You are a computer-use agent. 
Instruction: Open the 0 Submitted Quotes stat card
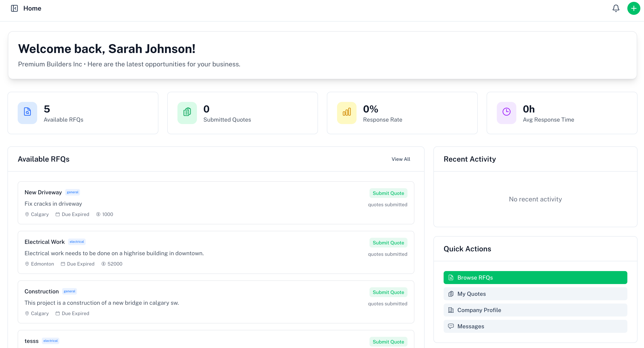[x=242, y=113]
